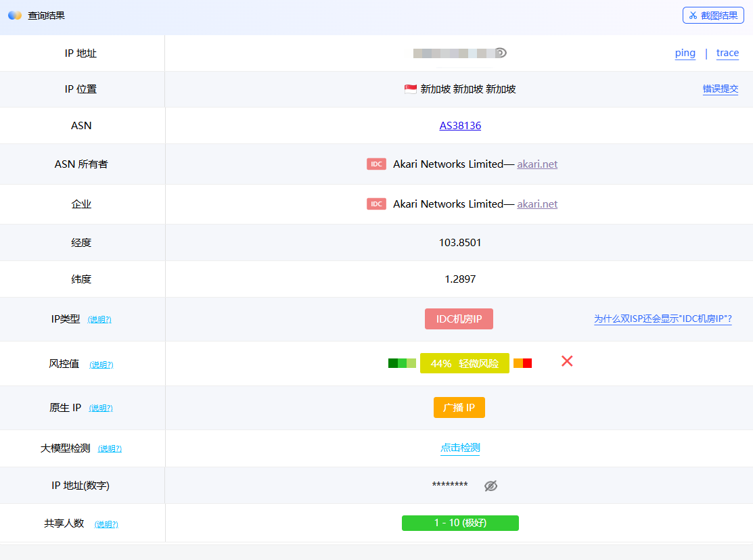Image resolution: width=753 pixels, height=560 pixels.
Task: Click Akari Networks Limited text in ASN 所有者 row
Action: coord(448,164)
